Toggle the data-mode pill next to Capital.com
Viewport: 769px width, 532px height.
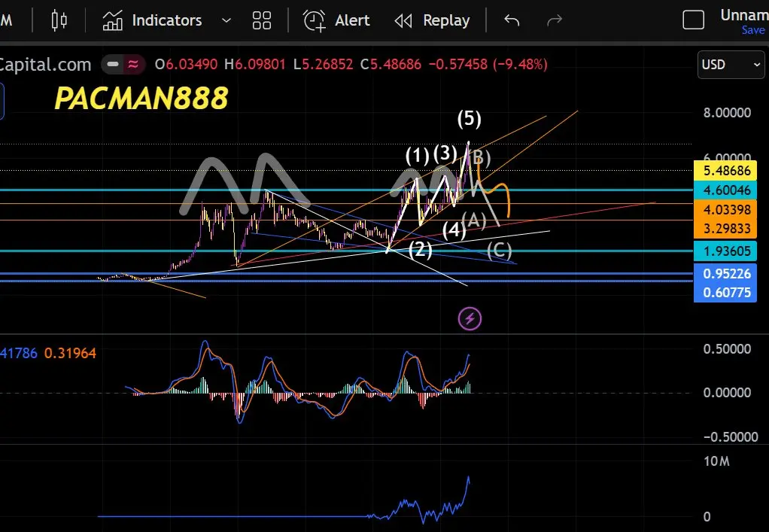click(123, 64)
